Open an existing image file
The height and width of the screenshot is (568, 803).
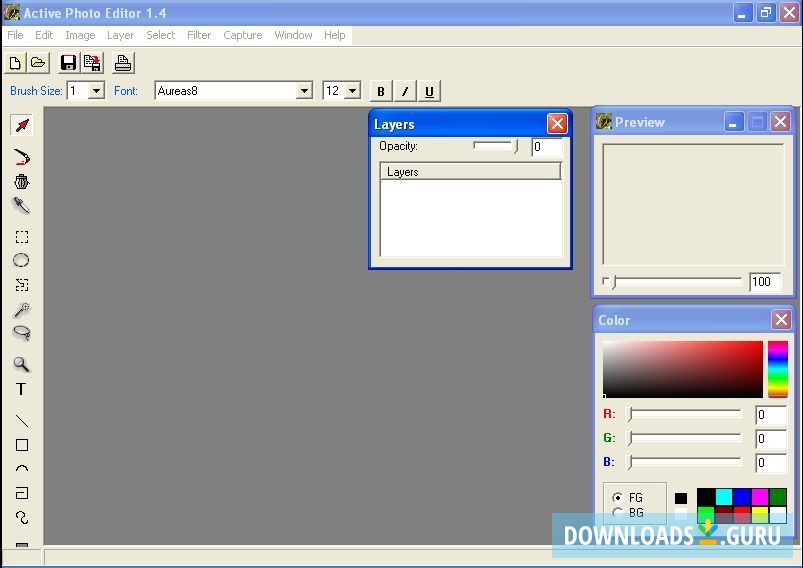pos(38,63)
